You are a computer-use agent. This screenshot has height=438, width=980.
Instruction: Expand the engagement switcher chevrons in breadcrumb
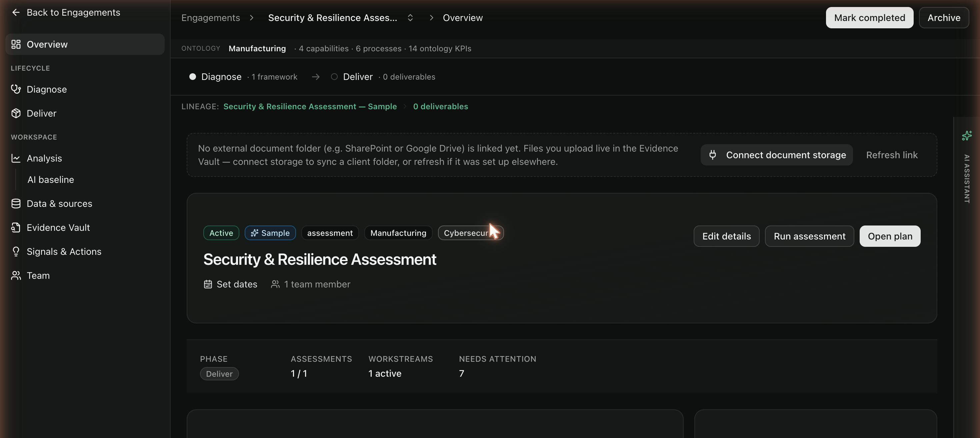pyautogui.click(x=410, y=18)
